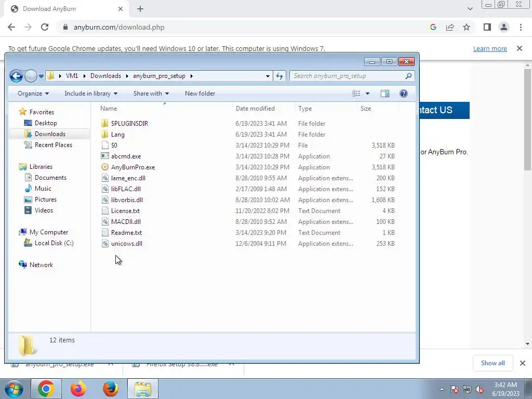Open the Organize menu
The width and height of the screenshot is (532, 399).
tap(33, 94)
